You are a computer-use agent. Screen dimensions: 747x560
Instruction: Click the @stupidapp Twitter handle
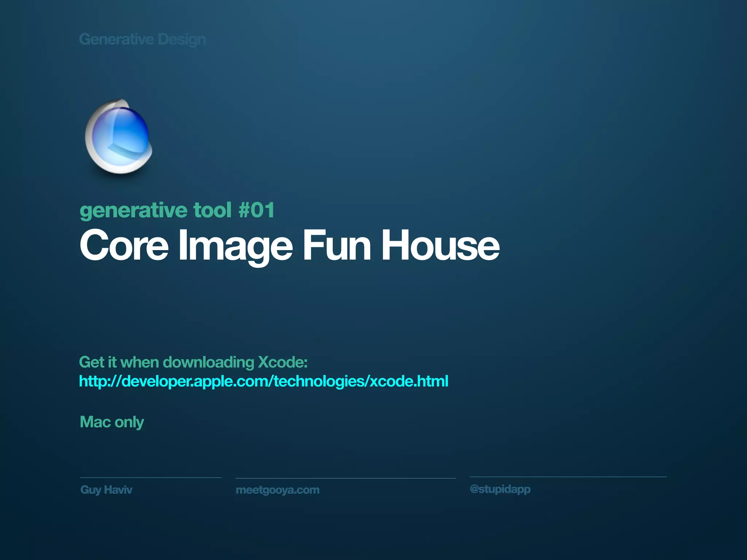(500, 489)
